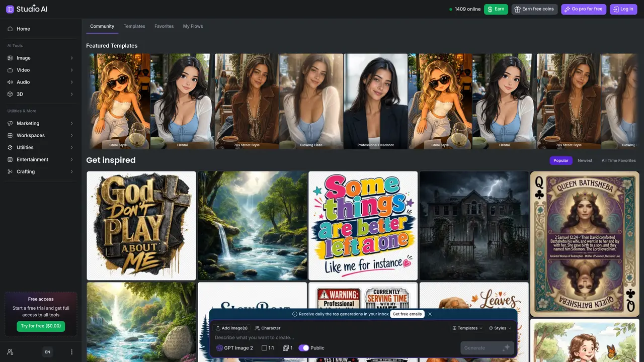Viewport: 644px width, 362px height.
Task: Switch to the Templates tab
Action: click(134, 26)
